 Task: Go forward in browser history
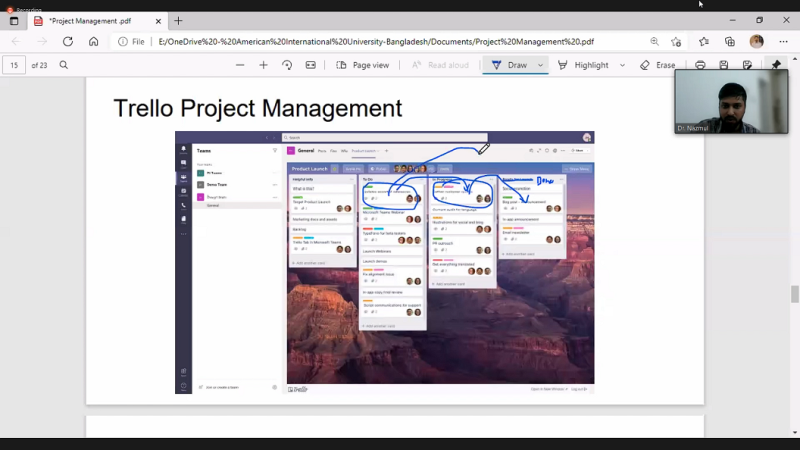[42, 42]
